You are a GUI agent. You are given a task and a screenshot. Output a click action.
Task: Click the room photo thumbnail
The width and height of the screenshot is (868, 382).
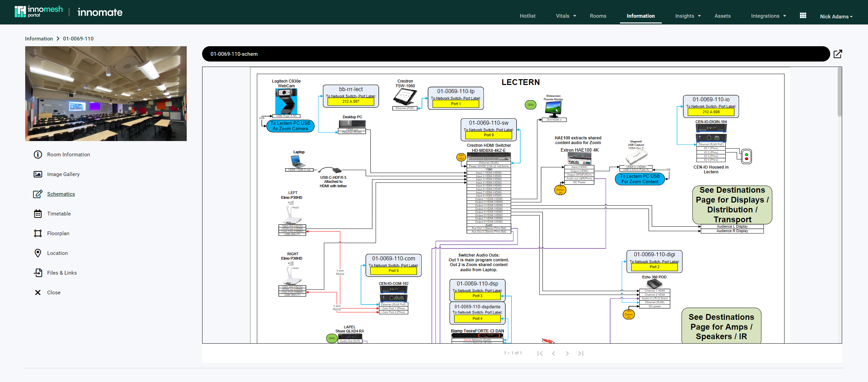tap(106, 93)
